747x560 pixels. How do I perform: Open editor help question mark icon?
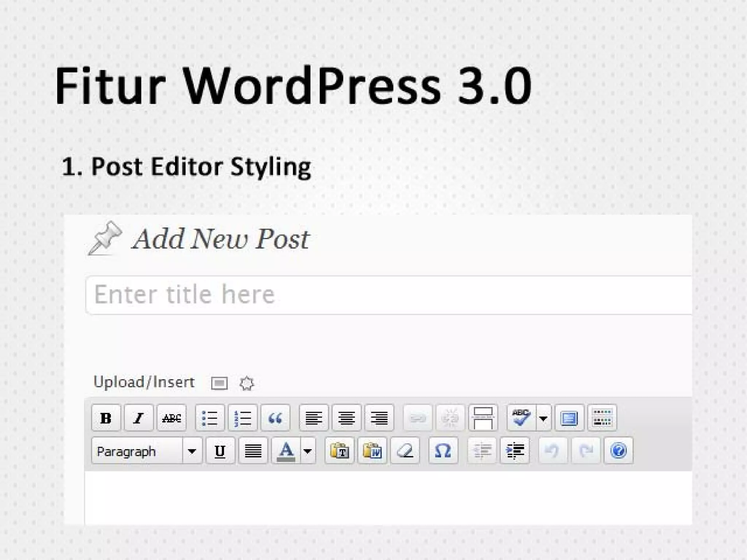click(x=619, y=451)
